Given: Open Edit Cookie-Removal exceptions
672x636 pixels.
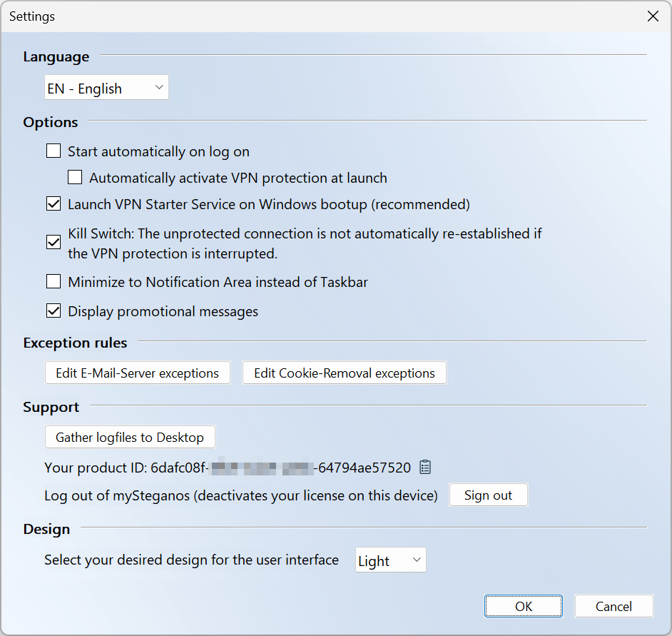Looking at the screenshot, I should (344, 373).
